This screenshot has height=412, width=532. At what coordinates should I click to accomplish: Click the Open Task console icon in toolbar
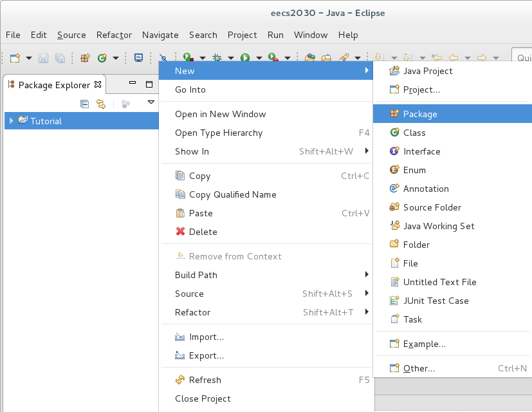(x=138, y=58)
